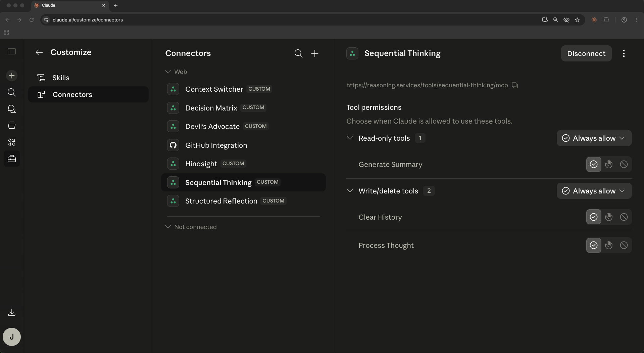This screenshot has height=353, width=644.
Task: Open the apps grid in bookmarks bar
Action: tap(6, 32)
